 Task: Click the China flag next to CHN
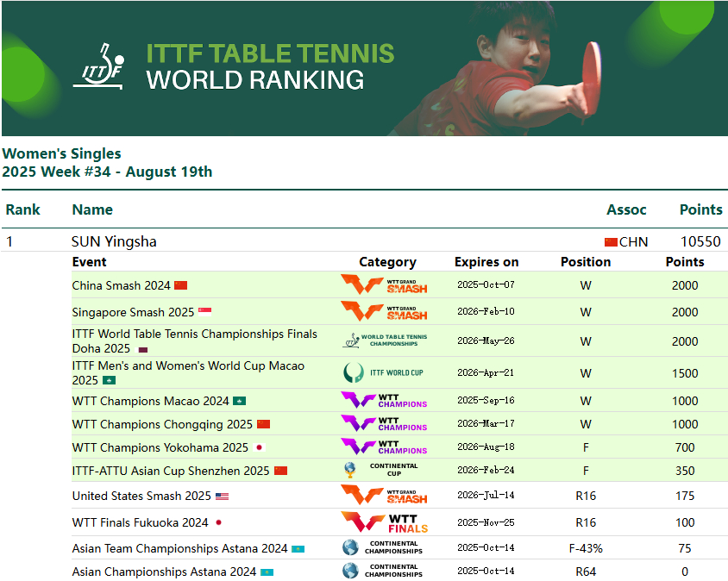611,241
